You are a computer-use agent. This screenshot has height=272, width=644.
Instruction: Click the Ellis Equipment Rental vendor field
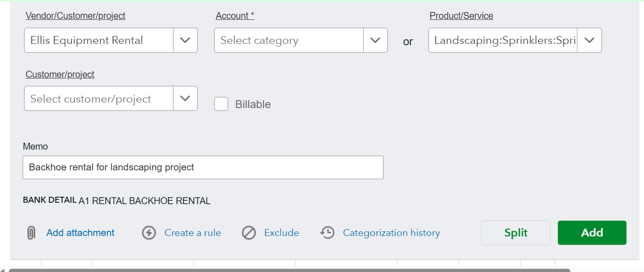pyautogui.click(x=99, y=40)
